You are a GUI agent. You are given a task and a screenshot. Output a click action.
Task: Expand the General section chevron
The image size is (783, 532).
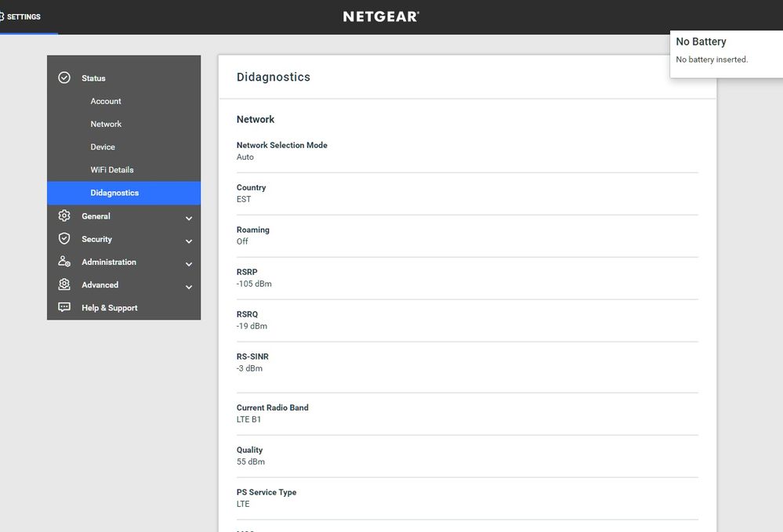coord(188,219)
